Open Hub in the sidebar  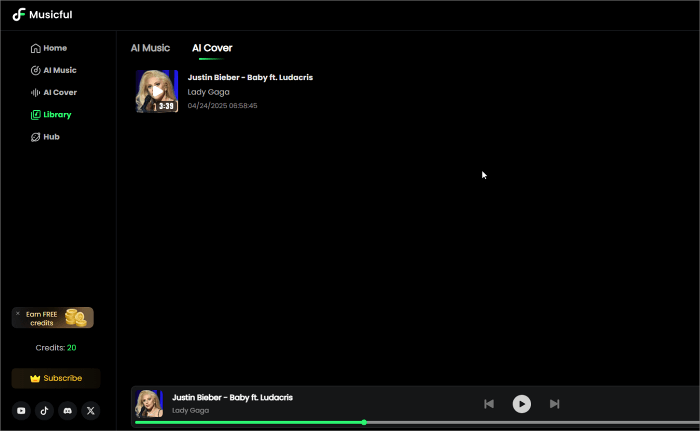(x=45, y=137)
